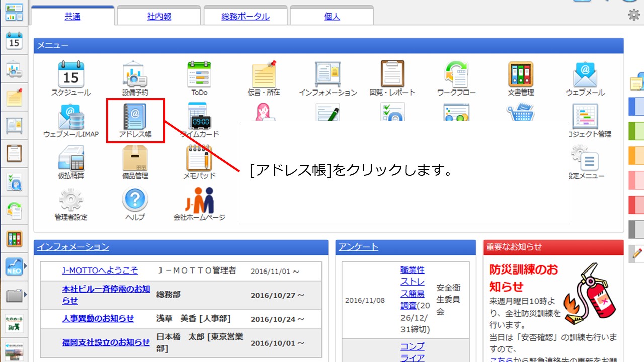644x362 pixels.
Task: Open the アドレス帳 address book icon
Action: [135, 120]
